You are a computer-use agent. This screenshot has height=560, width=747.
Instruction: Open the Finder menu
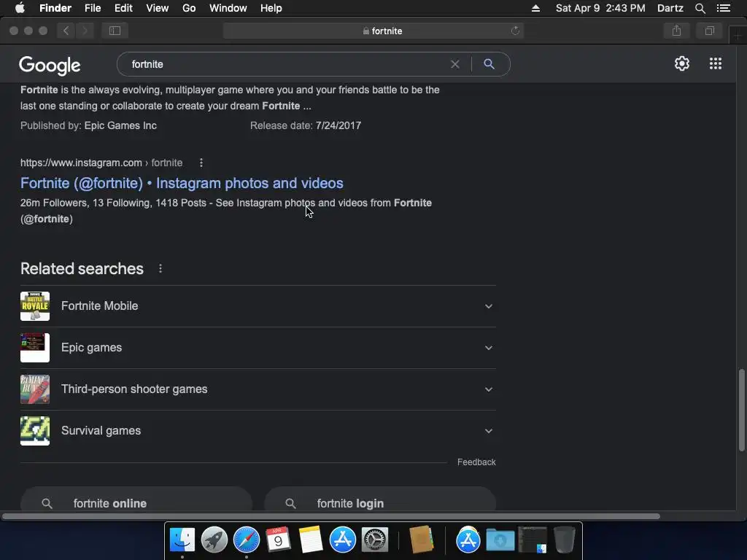(55, 8)
